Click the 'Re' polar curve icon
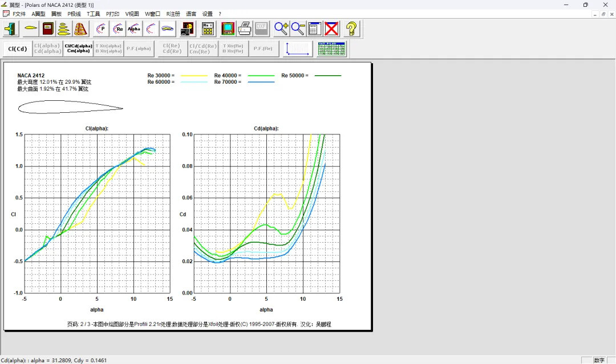Screen dimensions: 616x364 pyautogui.click(x=117, y=28)
